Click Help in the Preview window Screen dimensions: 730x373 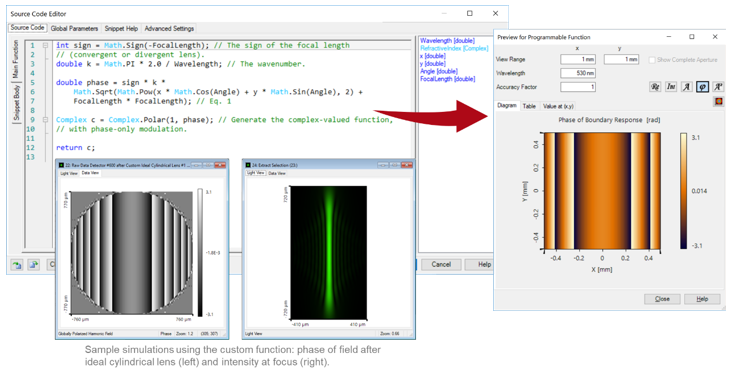(702, 299)
